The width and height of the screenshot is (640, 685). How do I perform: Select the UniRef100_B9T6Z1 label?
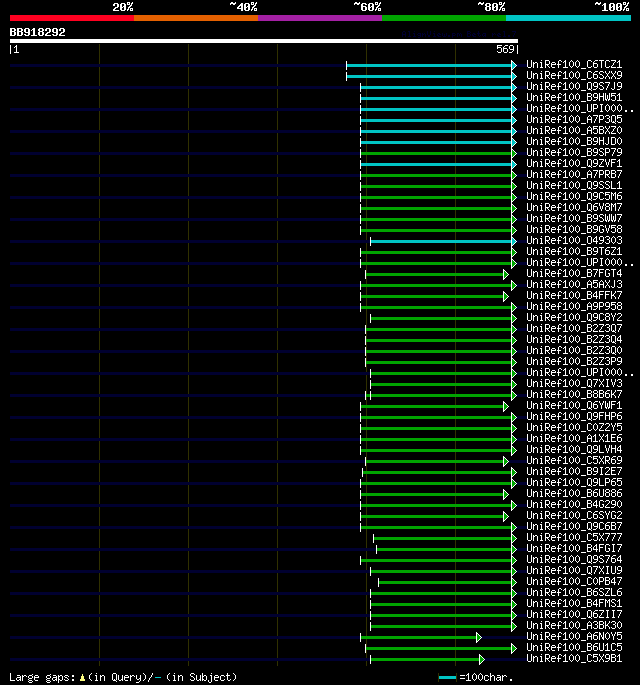(x=574, y=252)
